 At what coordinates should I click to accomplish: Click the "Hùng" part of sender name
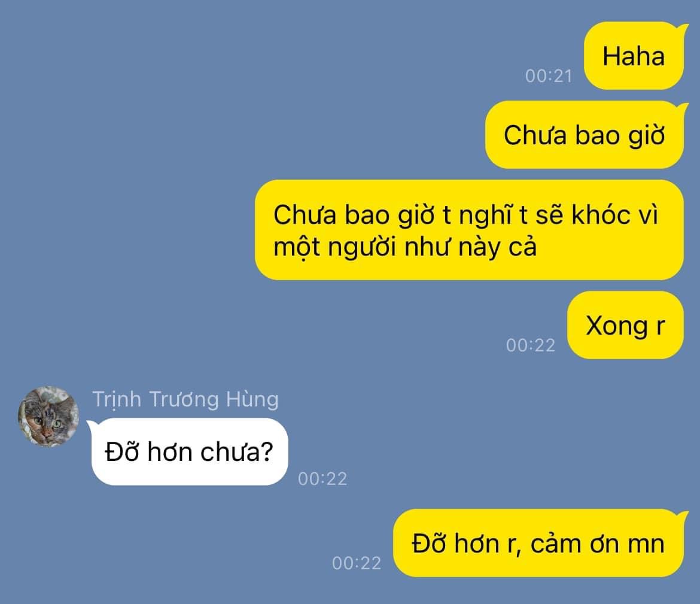coord(252,399)
